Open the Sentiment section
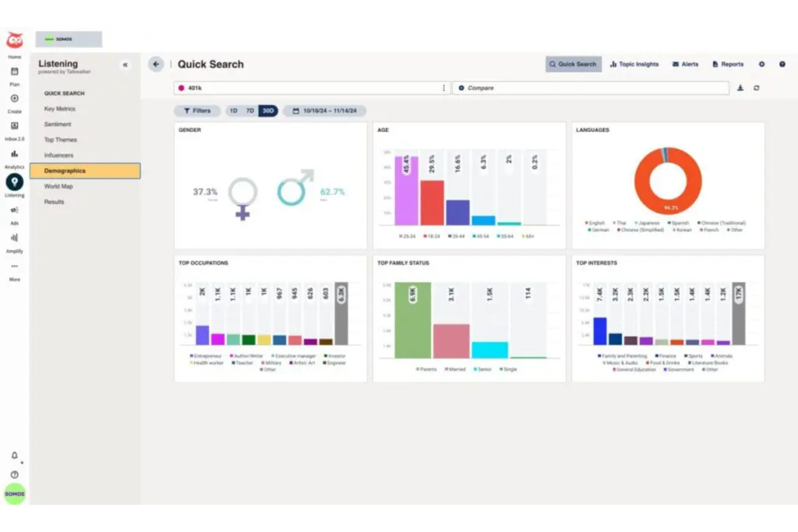 (58, 125)
